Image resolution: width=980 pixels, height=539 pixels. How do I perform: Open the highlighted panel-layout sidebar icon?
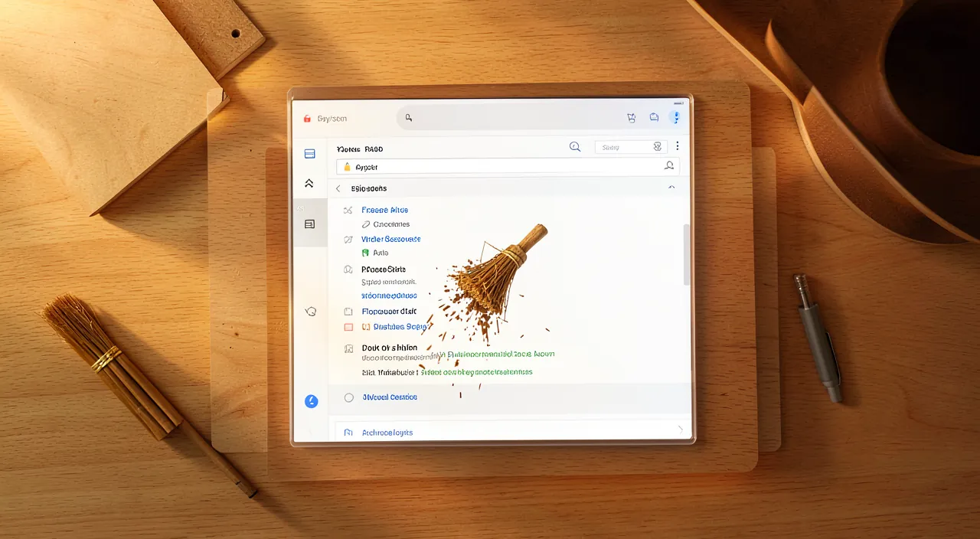click(309, 224)
